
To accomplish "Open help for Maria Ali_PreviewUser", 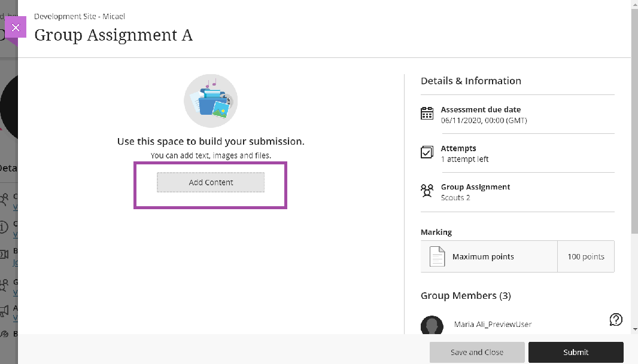I will click(615, 319).
